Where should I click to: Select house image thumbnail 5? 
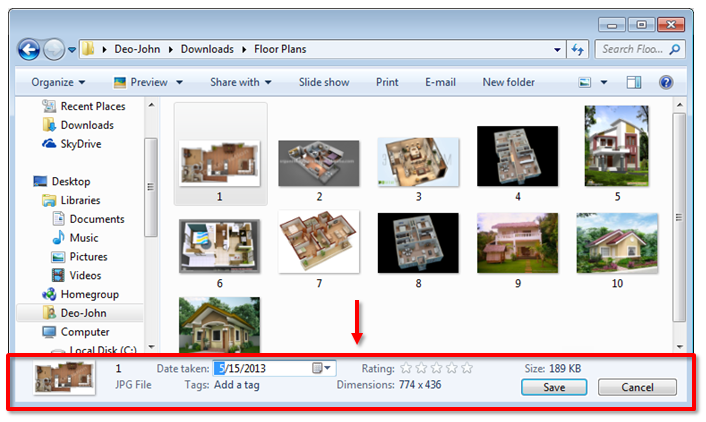[x=616, y=146]
